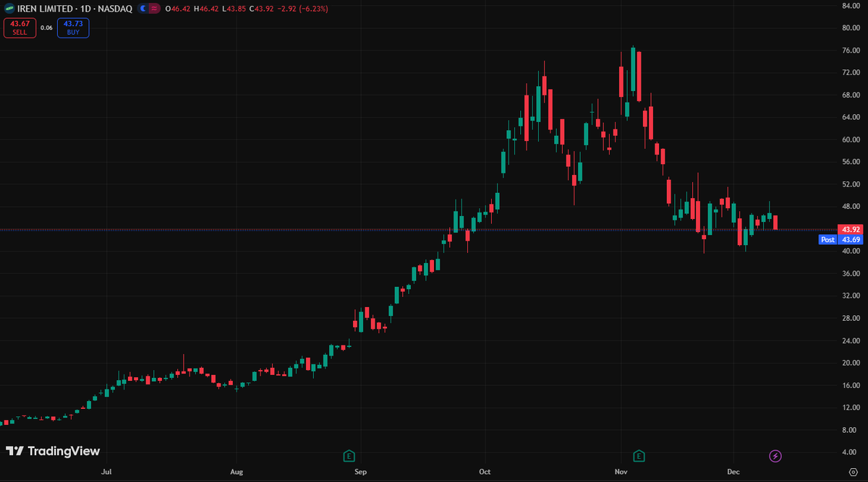Click the O46.42 open value
This screenshot has width=868, height=482.
[x=179, y=8]
